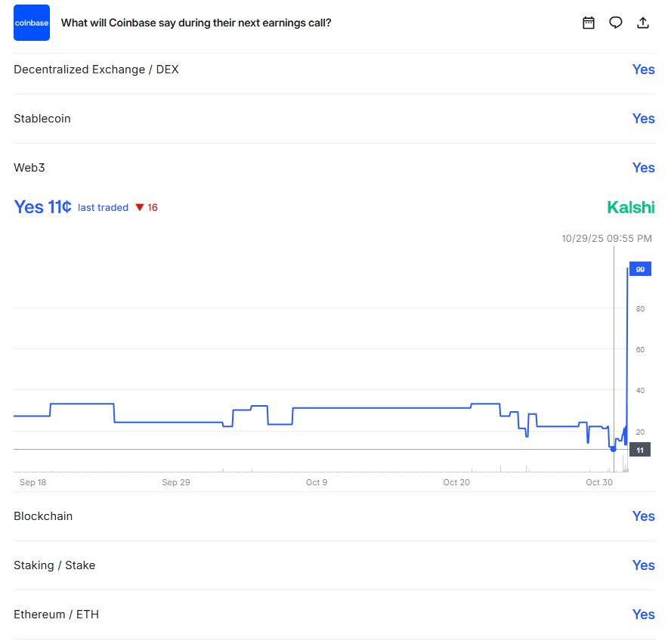The height and width of the screenshot is (644, 671).
Task: Open the comments speech bubble icon
Action: 616,23
